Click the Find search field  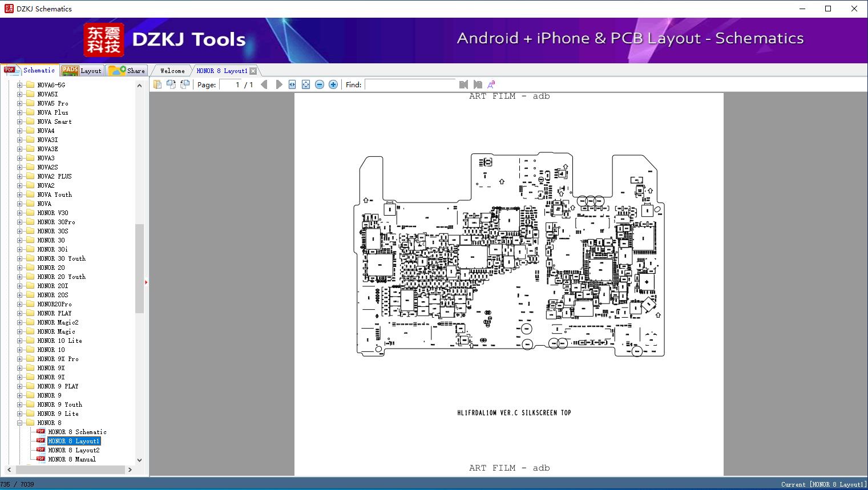(x=410, y=84)
